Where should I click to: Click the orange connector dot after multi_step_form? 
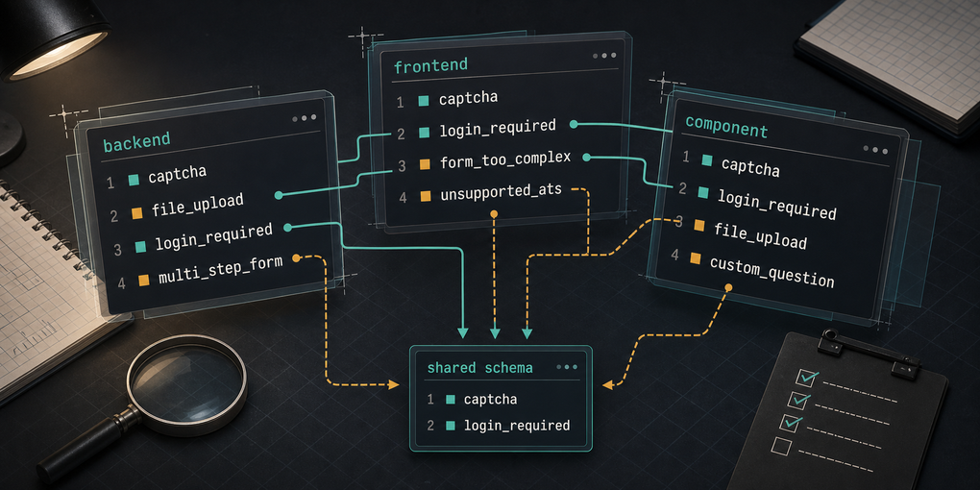pyautogui.click(x=297, y=257)
